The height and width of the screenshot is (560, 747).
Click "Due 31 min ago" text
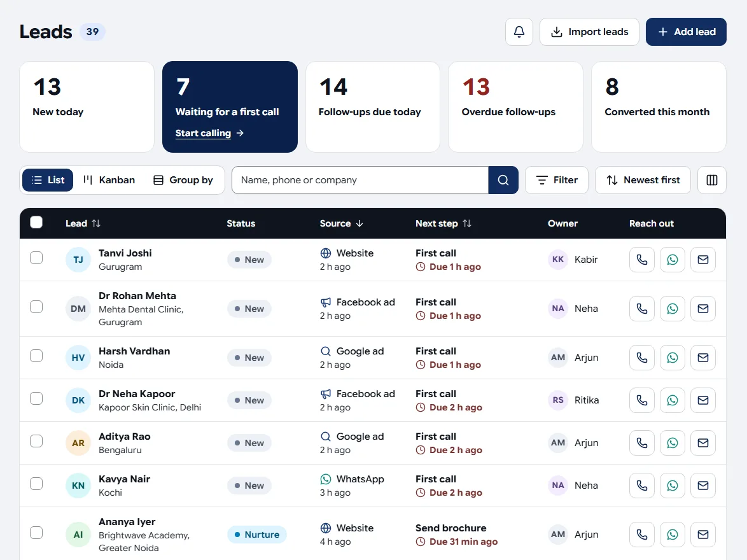[x=463, y=542]
